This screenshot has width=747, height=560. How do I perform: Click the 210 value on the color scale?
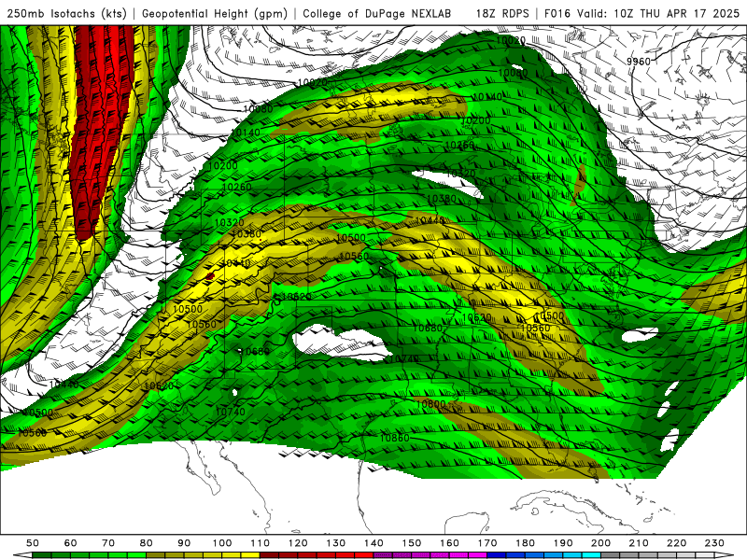tap(639, 543)
